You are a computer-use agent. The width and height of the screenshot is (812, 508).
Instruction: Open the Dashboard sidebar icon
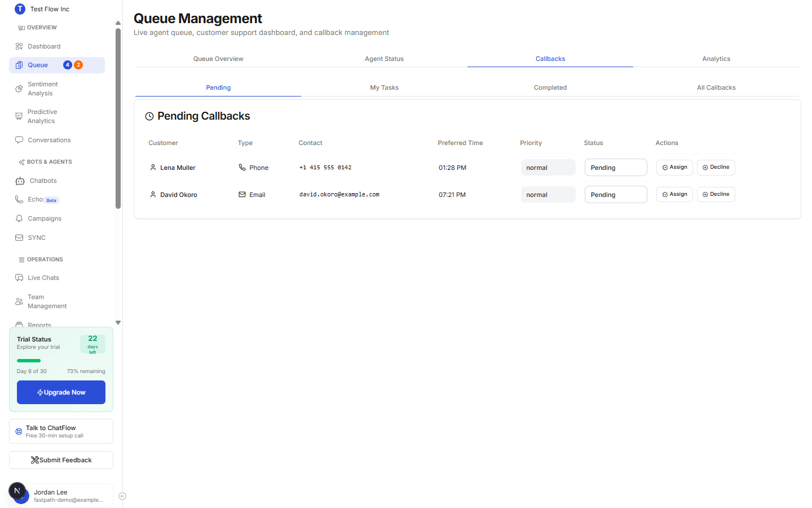tap(19, 46)
